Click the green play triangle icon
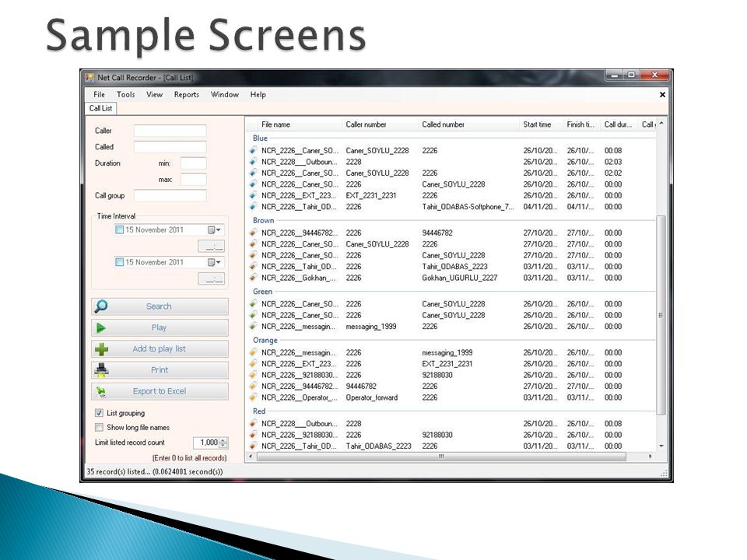 101,327
